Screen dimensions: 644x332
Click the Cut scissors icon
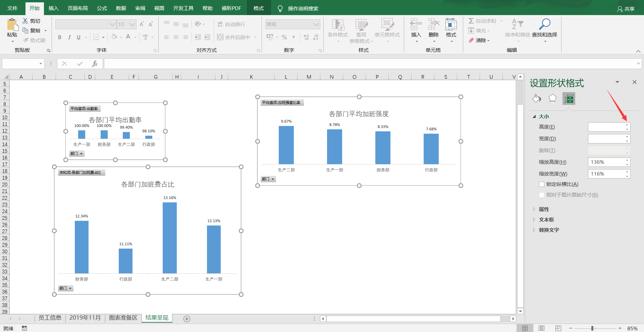(25, 21)
